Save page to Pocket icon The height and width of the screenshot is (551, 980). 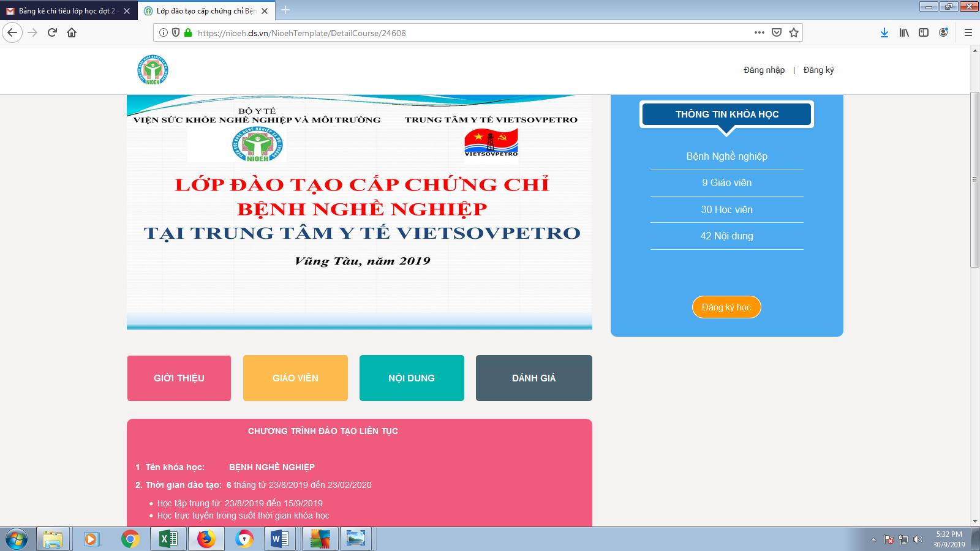coord(777,32)
